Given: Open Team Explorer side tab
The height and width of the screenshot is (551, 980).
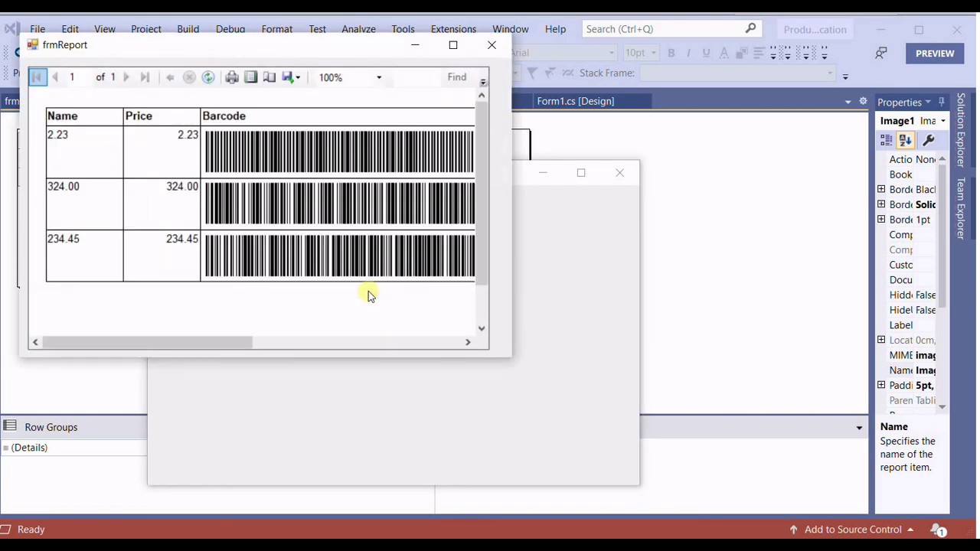Looking at the screenshot, I should tap(961, 209).
